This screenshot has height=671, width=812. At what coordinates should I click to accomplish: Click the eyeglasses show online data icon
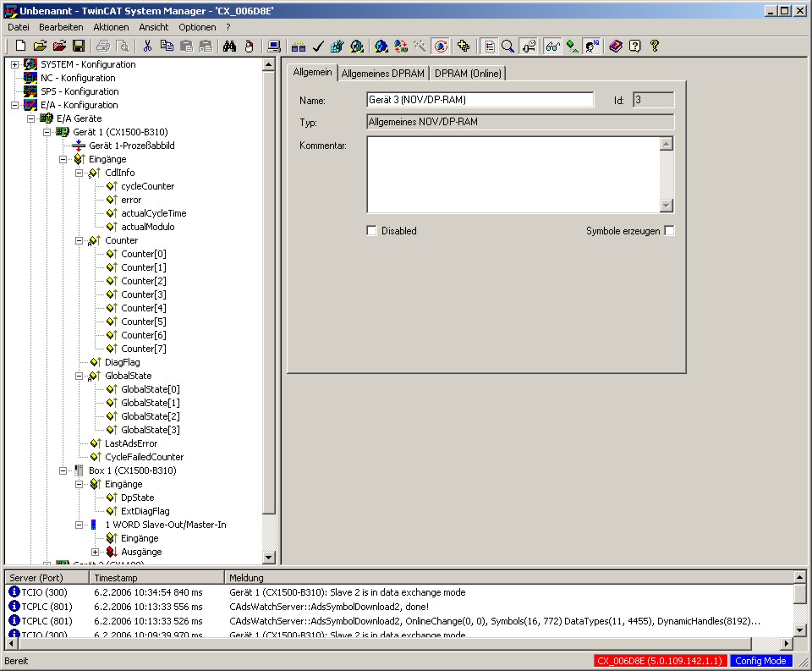click(552, 46)
